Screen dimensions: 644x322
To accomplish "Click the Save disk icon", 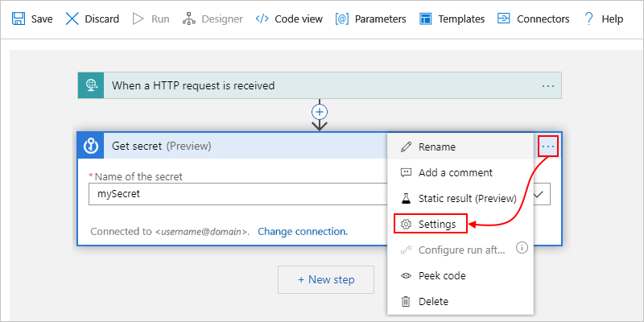I will [x=19, y=19].
